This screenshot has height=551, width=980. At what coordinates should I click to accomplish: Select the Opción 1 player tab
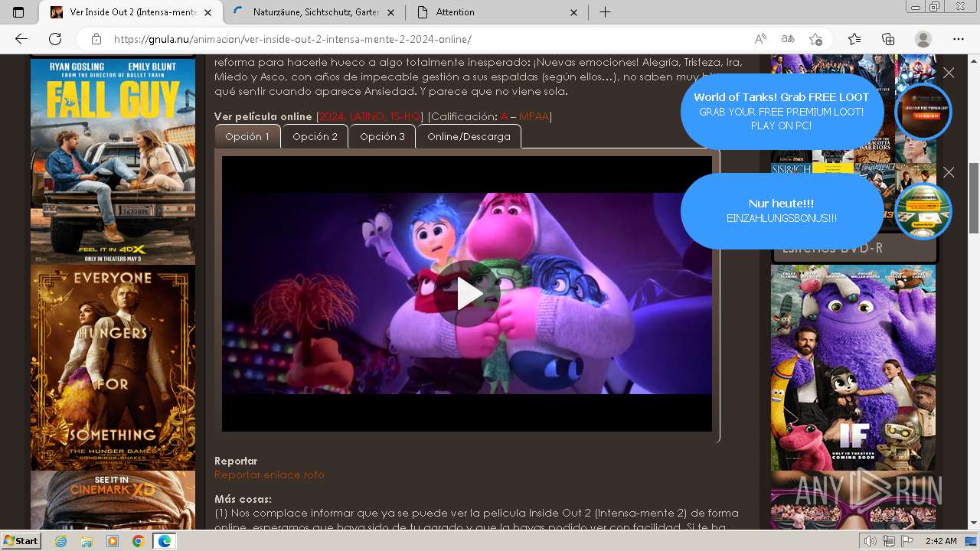247,136
